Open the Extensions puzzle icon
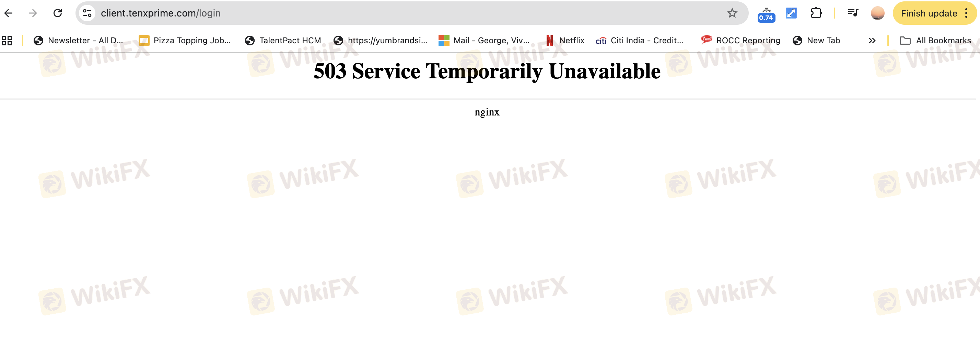The image size is (980, 345). point(816,13)
